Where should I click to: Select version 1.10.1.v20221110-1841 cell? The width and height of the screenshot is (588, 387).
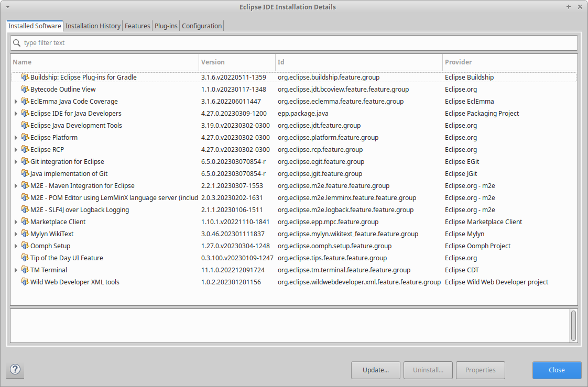pyautogui.click(x=235, y=222)
